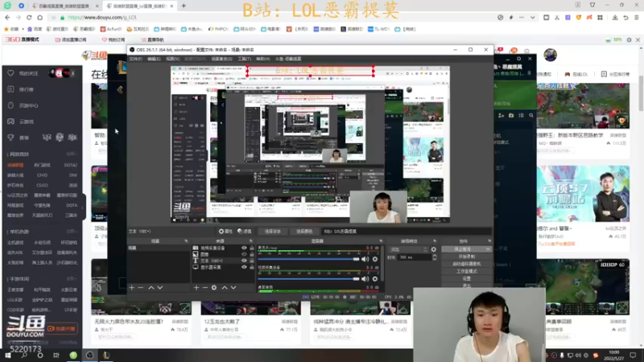This screenshot has height=362, width=644.
Task: Pop out the audio mixer dock icon
Action: [380, 241]
